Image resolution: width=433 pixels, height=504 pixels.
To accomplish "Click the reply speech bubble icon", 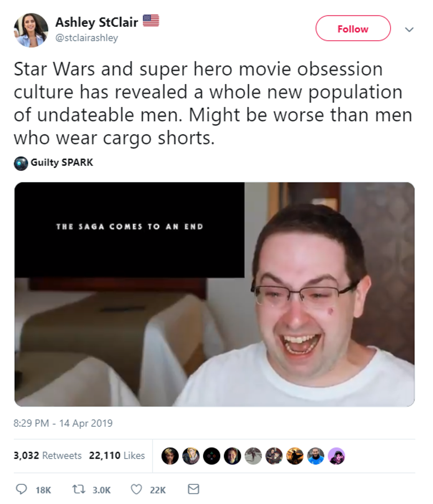I will tap(21, 489).
